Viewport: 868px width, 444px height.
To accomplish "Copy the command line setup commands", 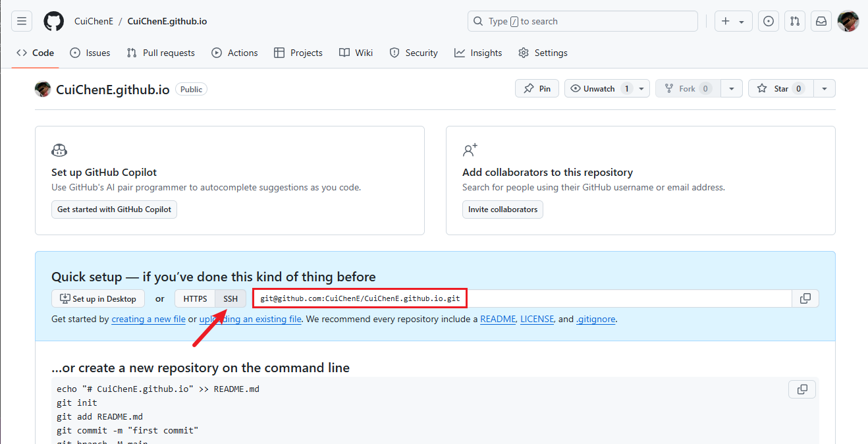I will pos(802,389).
